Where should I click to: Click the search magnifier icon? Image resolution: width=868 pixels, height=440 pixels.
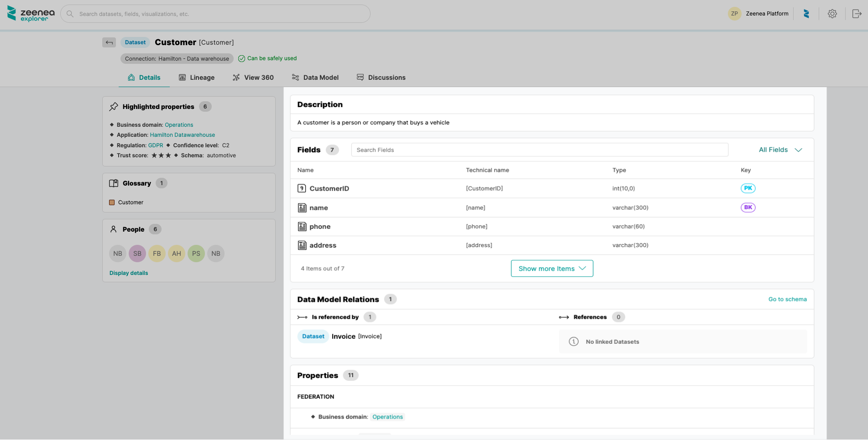coord(70,14)
